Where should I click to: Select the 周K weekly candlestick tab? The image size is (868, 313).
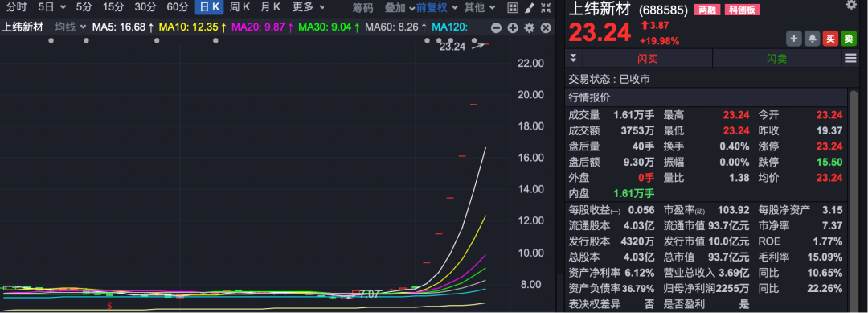point(240,8)
